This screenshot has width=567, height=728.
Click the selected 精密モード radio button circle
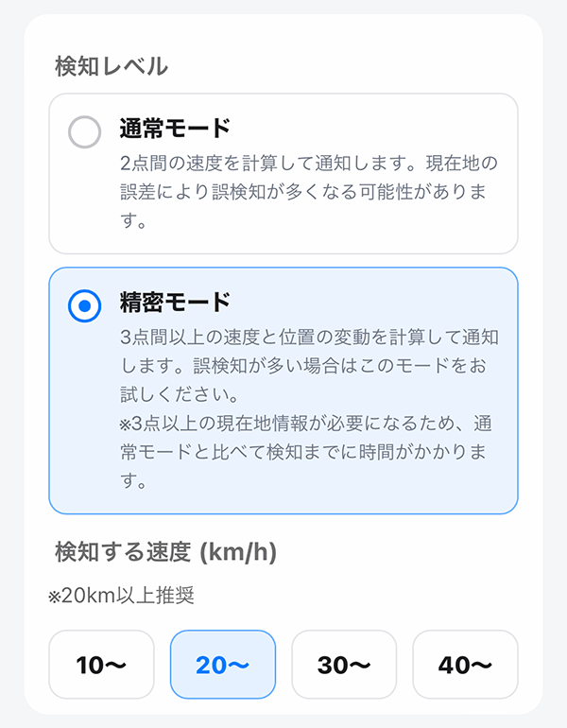85,306
